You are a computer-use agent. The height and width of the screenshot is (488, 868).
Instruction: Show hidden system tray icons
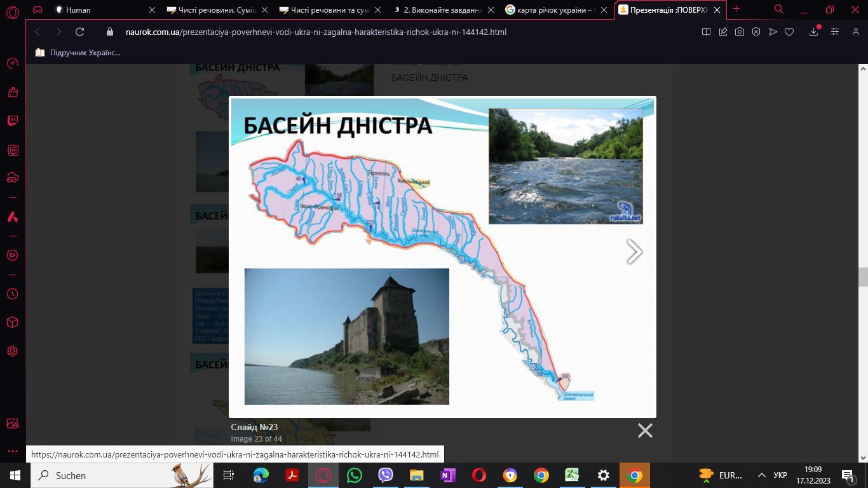[761, 475]
